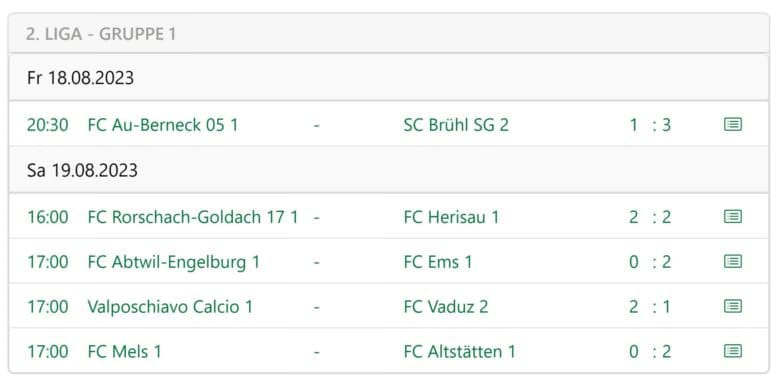The height and width of the screenshot is (380, 777).
Task: Open match details icon for Mels vs Altstätten
Action: click(733, 351)
